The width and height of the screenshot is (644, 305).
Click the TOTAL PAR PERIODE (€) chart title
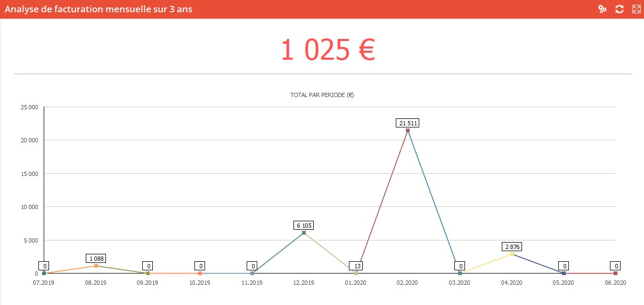tap(322, 95)
